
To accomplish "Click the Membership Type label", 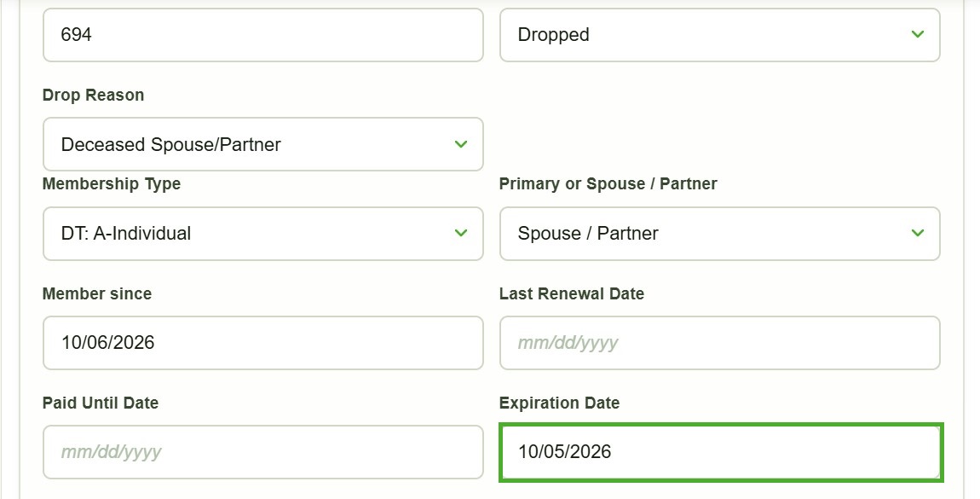I will coord(112,184).
